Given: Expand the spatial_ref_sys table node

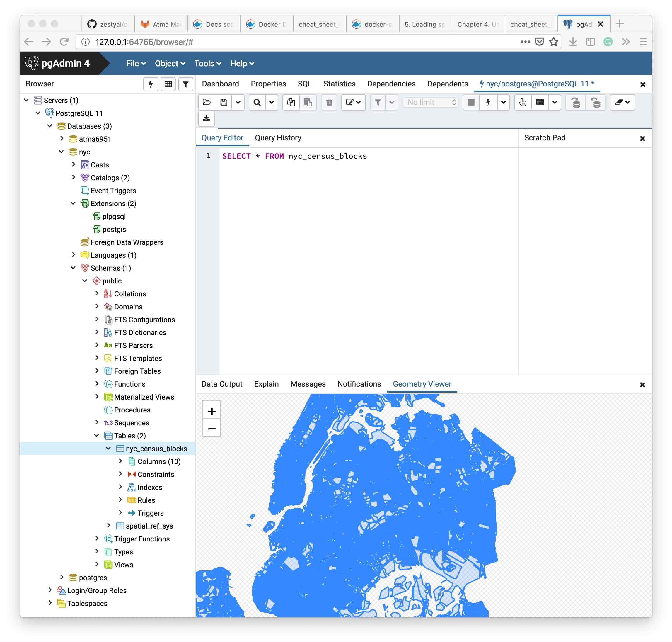Looking at the screenshot, I should click(108, 526).
